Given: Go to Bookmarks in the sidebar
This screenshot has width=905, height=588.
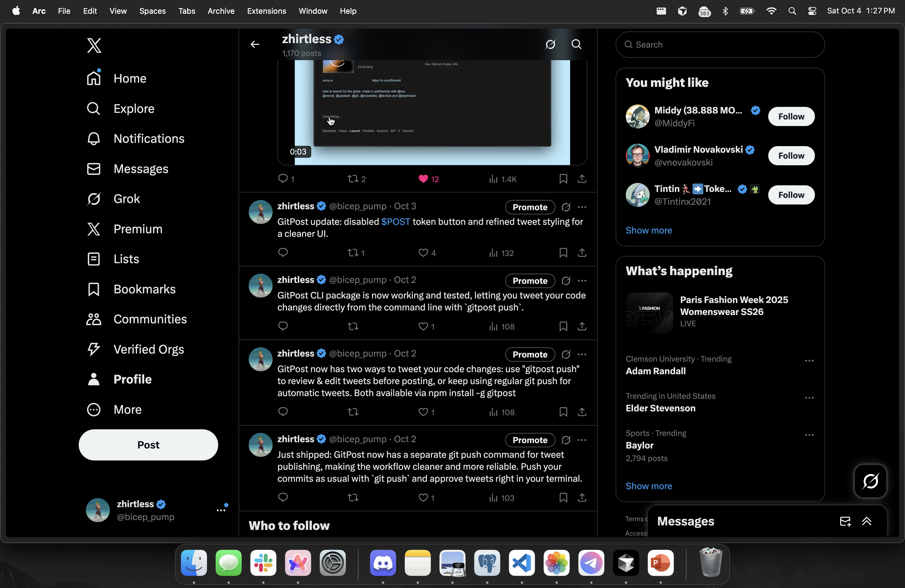Looking at the screenshot, I should tap(144, 289).
